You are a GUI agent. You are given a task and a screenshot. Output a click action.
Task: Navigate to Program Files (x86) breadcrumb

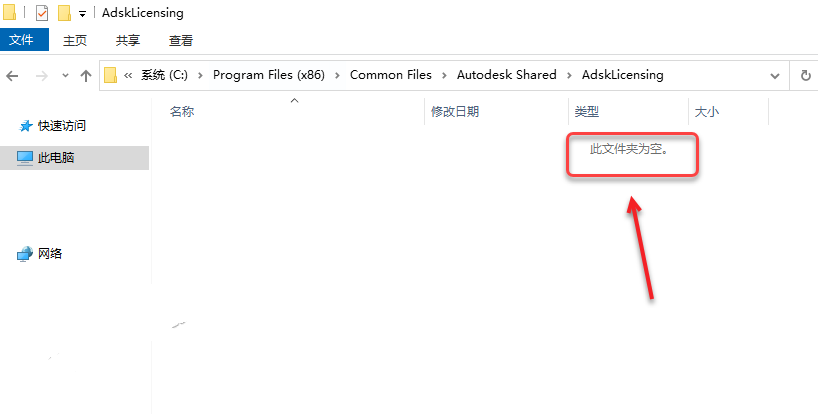269,75
